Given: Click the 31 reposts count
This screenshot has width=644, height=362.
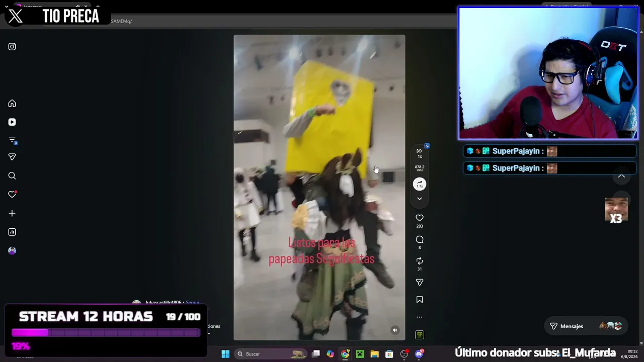Looking at the screenshot, I should coord(420,269).
